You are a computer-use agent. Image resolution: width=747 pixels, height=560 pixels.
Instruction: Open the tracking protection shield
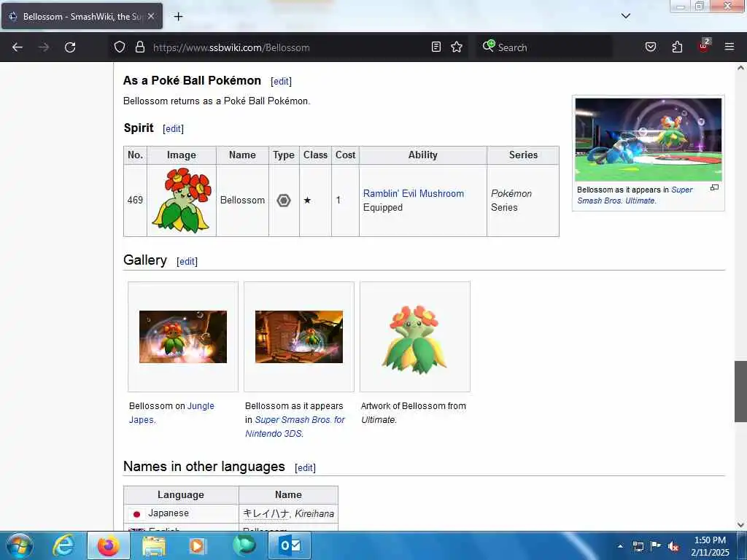tap(120, 47)
